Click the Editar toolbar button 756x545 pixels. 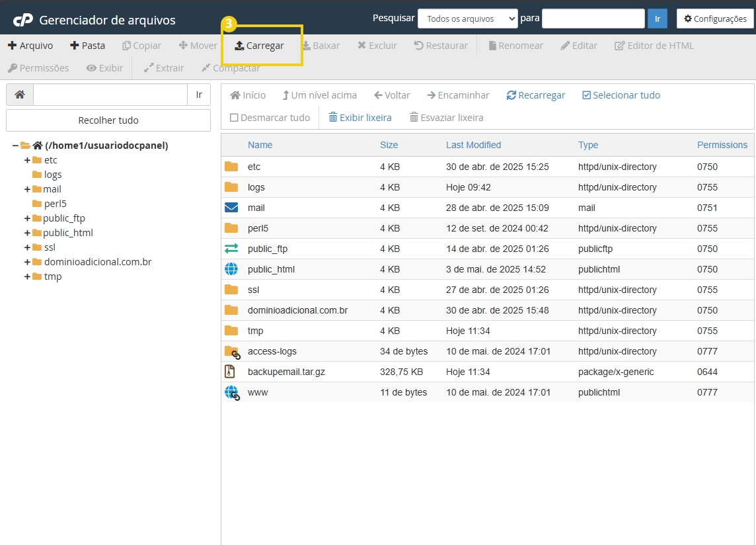(x=579, y=46)
